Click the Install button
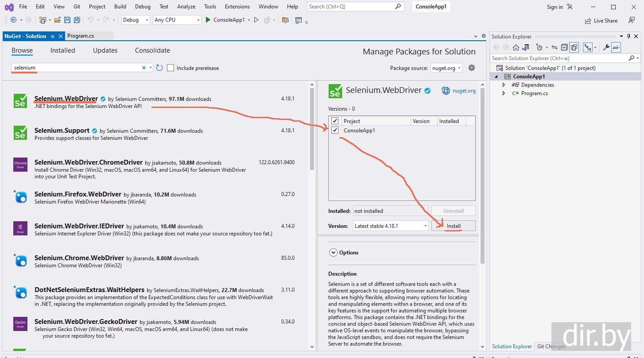Image resolution: width=644 pixels, height=358 pixels. (x=453, y=226)
